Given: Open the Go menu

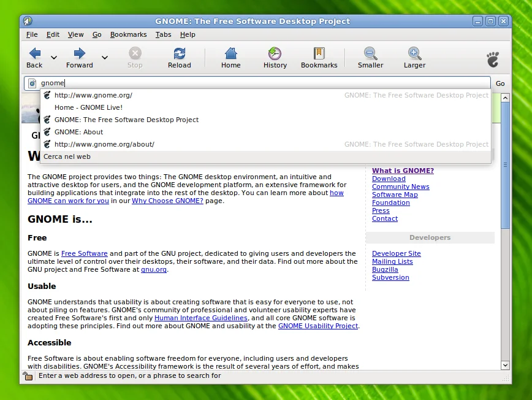Looking at the screenshot, I should [x=97, y=34].
